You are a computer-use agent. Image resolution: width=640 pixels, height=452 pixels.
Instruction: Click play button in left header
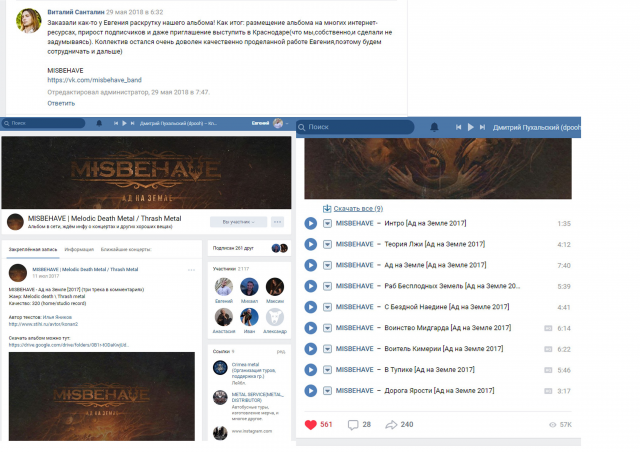(x=124, y=123)
